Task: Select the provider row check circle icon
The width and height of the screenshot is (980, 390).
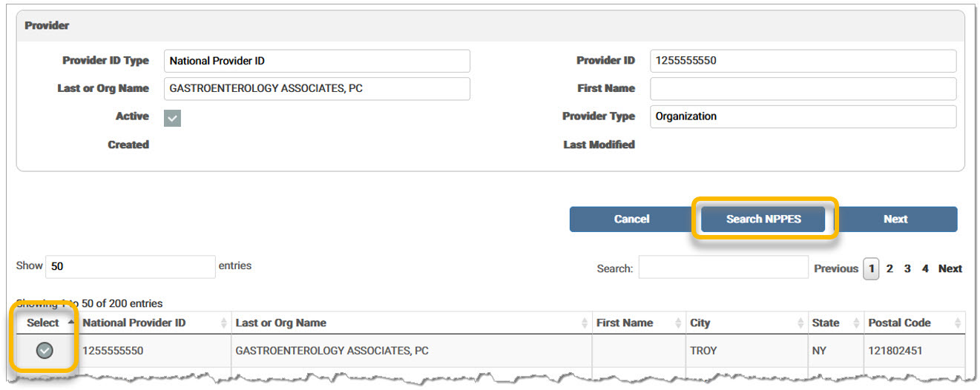Action: click(45, 351)
